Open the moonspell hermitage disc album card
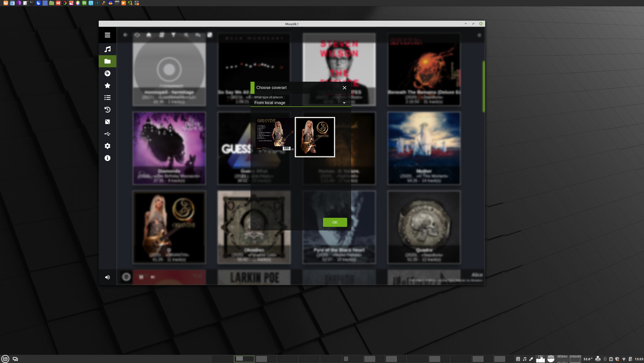Viewport: 644px width, 363px height. 169,69
